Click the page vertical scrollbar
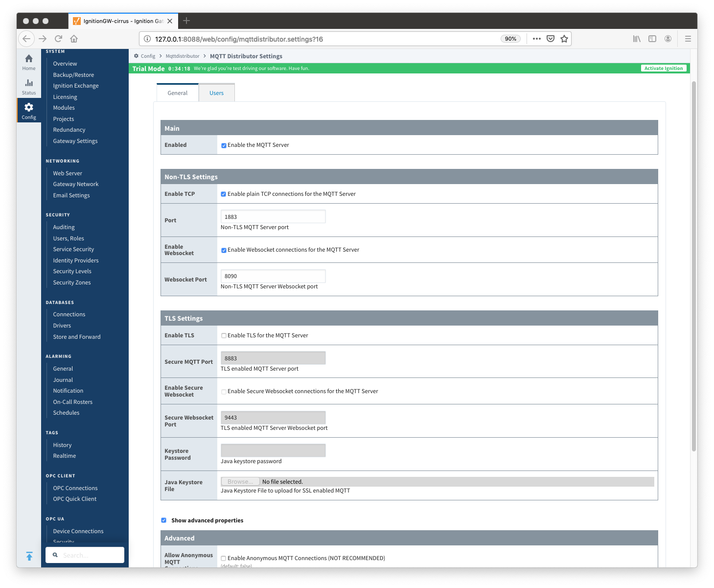The width and height of the screenshot is (714, 588). pyautogui.click(x=693, y=266)
